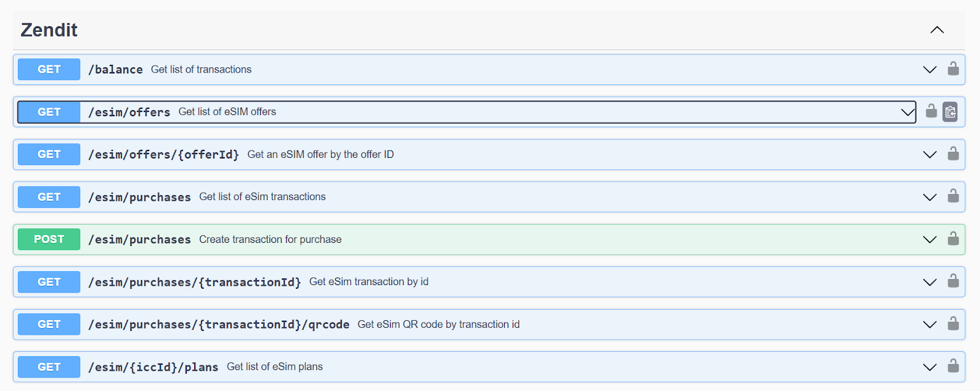The height and width of the screenshot is (391, 980).
Task: Click lock icon for /esim/{iccId}/plans
Action: (953, 366)
